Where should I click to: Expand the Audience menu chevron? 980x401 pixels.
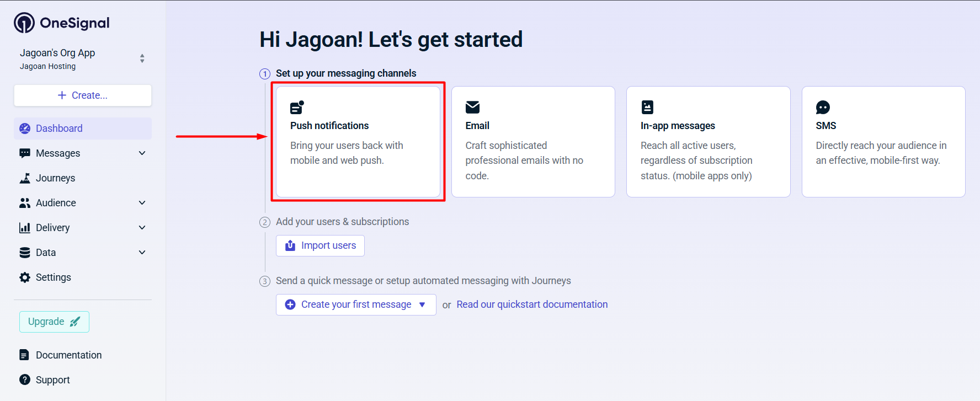click(x=142, y=203)
